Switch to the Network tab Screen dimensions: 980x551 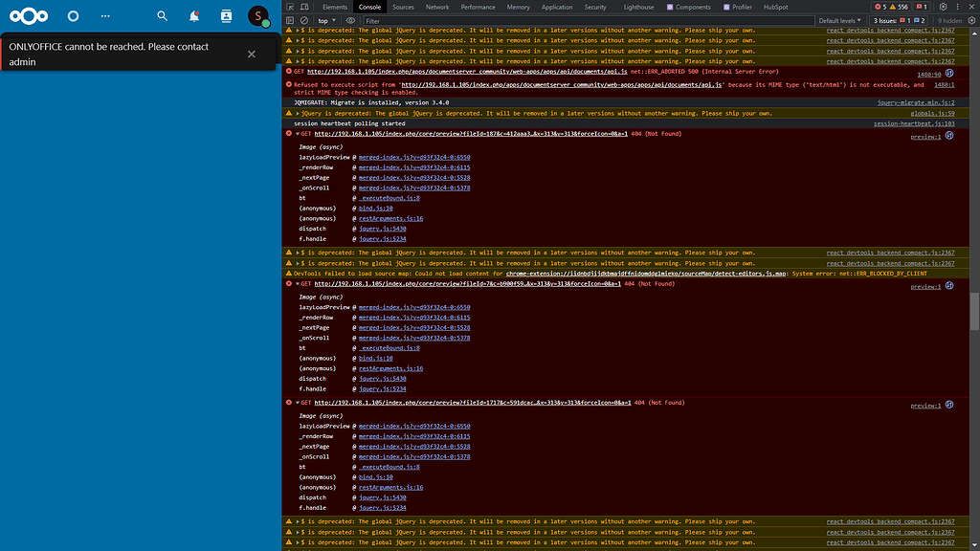[437, 7]
